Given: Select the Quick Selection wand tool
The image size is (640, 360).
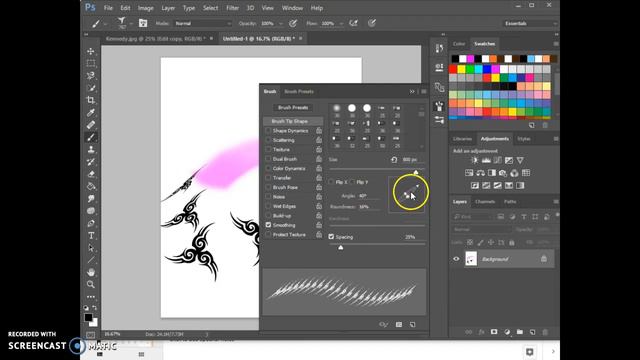Looking at the screenshot, I should [91, 88].
